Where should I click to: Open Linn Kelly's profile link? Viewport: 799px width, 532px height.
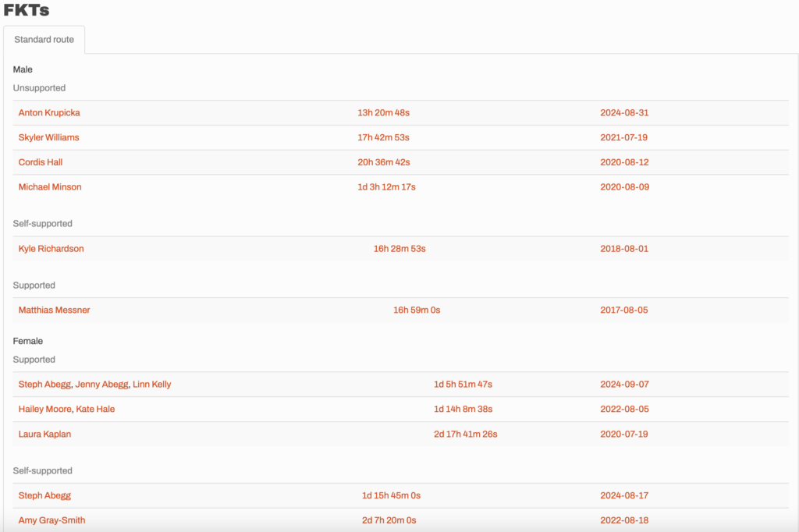pos(152,385)
